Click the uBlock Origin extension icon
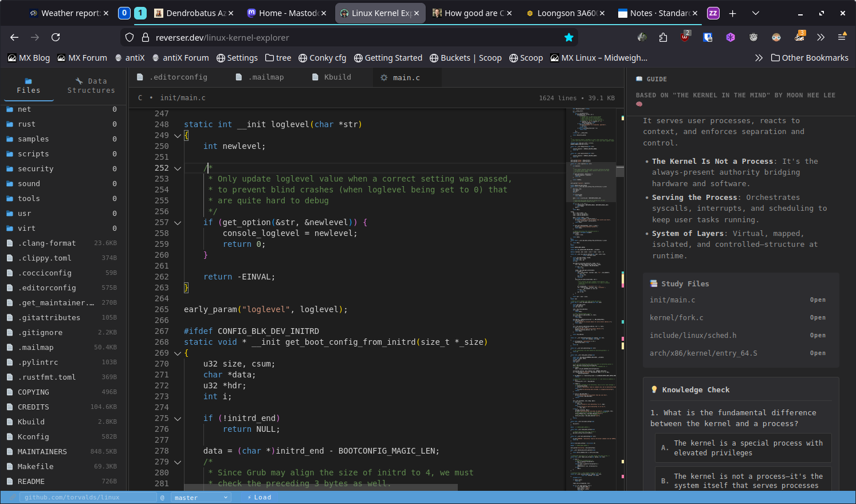The height and width of the screenshot is (504, 856). 685,37
